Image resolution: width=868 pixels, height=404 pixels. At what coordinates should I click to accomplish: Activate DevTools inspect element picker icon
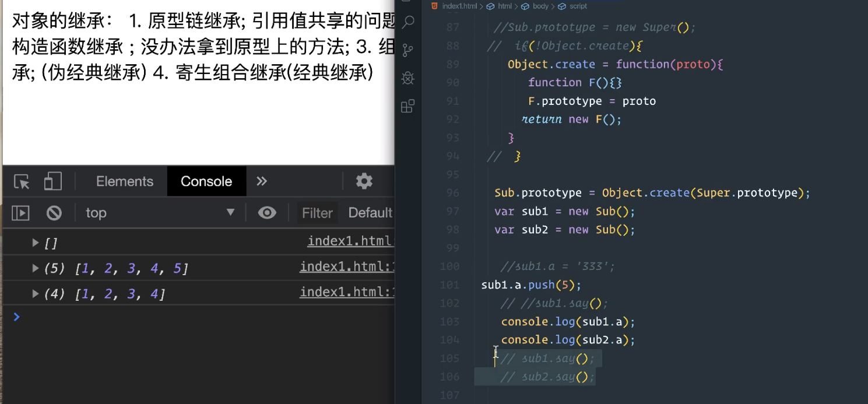[22, 182]
